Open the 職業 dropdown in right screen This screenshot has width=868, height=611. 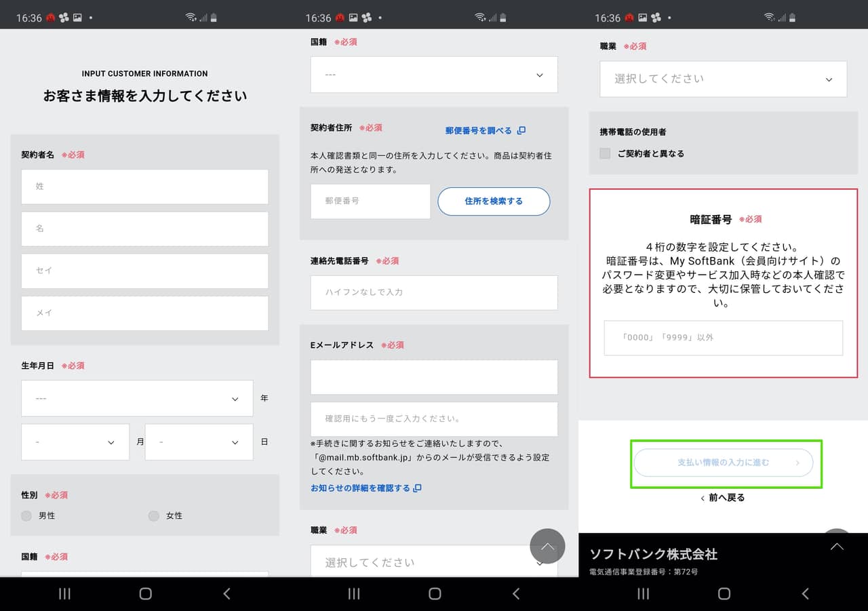pyautogui.click(x=723, y=79)
